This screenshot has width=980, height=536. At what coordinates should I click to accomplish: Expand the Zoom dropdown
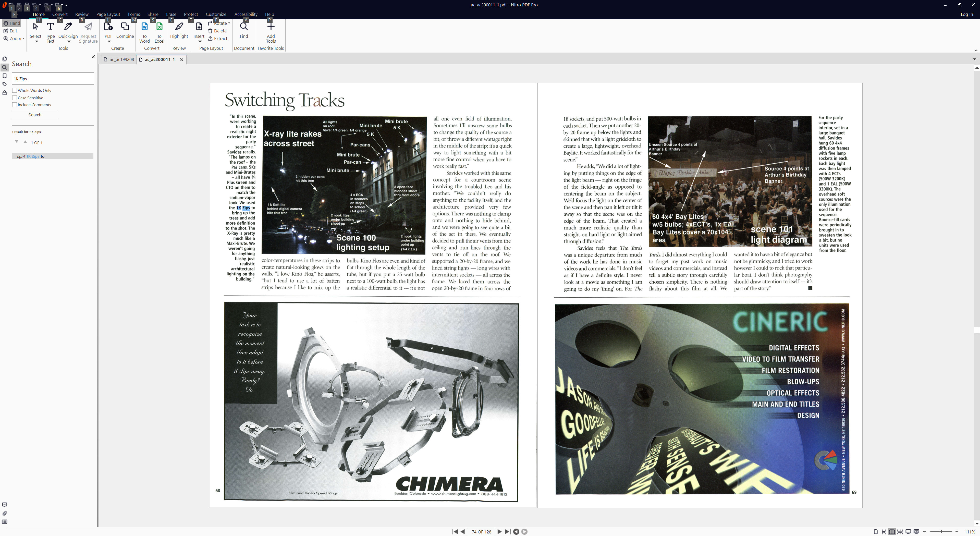click(x=23, y=39)
